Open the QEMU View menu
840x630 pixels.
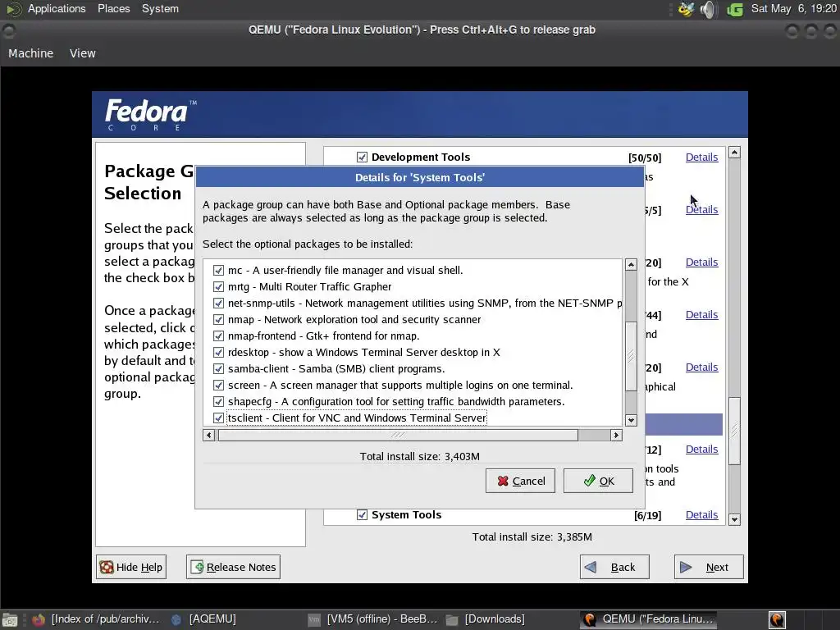[83, 53]
